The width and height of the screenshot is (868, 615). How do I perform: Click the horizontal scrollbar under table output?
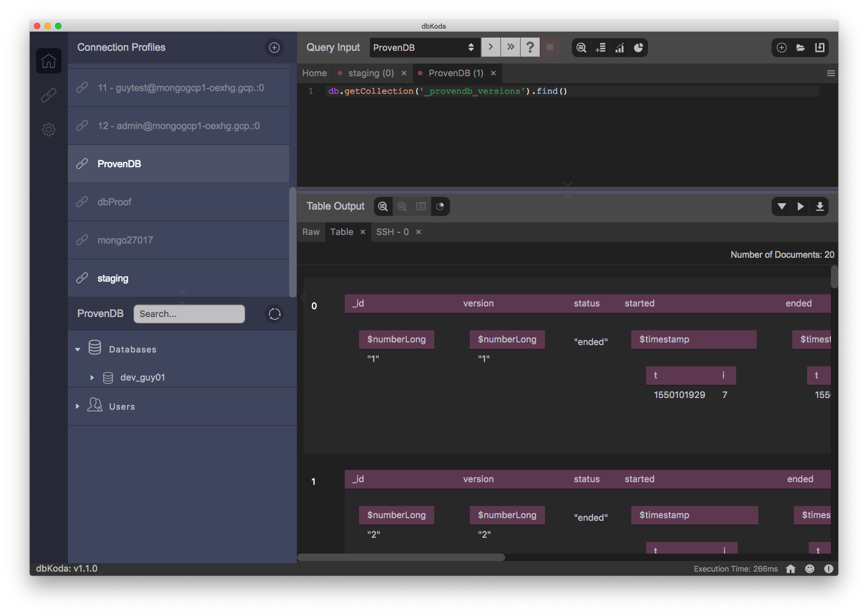tap(401, 557)
